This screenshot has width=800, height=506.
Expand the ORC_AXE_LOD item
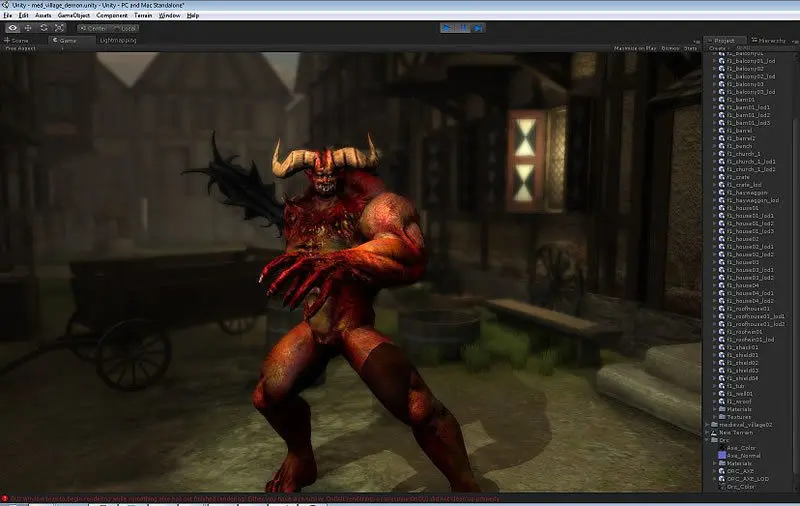(714, 479)
